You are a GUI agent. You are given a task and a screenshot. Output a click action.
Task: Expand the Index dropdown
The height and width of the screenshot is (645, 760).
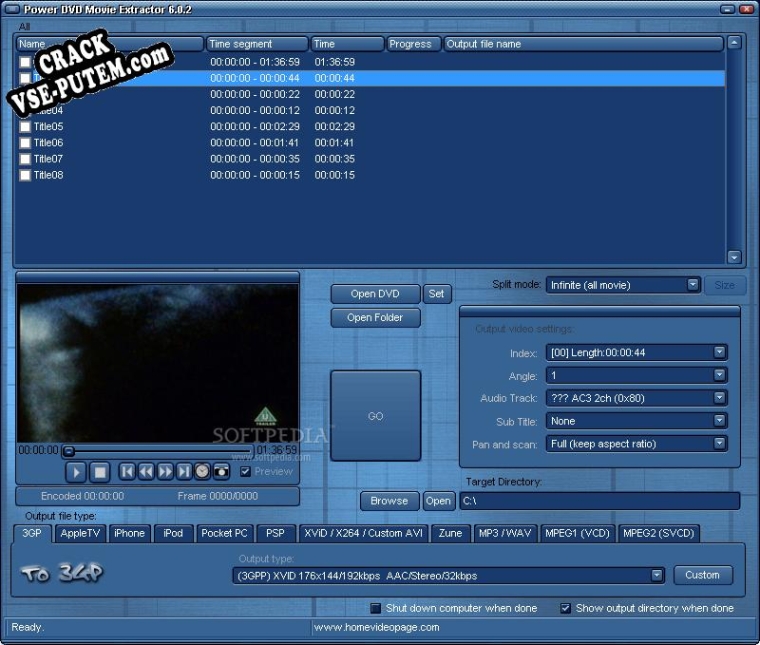(x=719, y=352)
